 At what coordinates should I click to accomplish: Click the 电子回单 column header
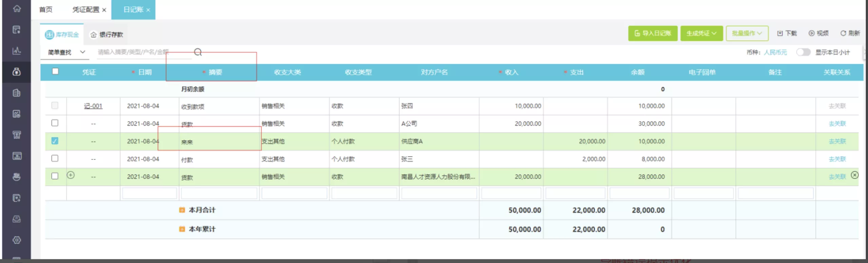coord(702,72)
